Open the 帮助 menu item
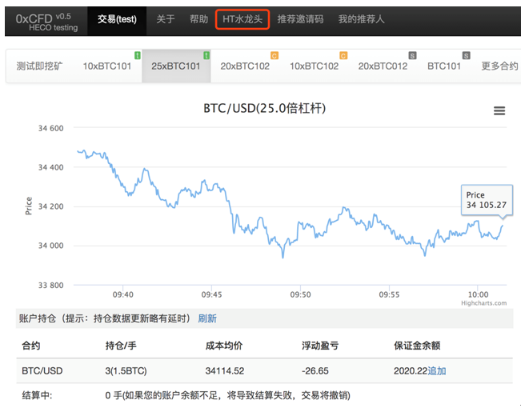Image resolution: width=521 pixels, height=420 pixels. pos(199,19)
